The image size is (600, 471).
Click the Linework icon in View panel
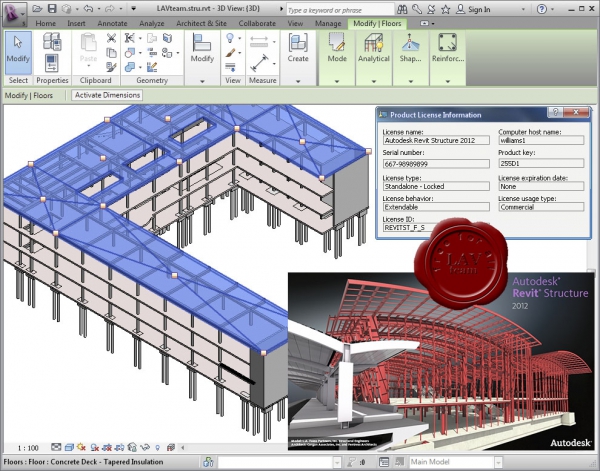tap(230, 67)
